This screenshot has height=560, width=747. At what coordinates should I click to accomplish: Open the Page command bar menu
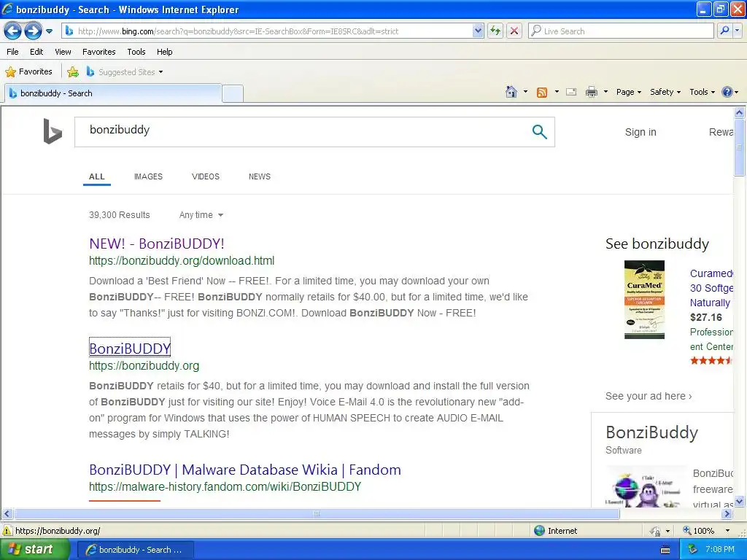628,92
